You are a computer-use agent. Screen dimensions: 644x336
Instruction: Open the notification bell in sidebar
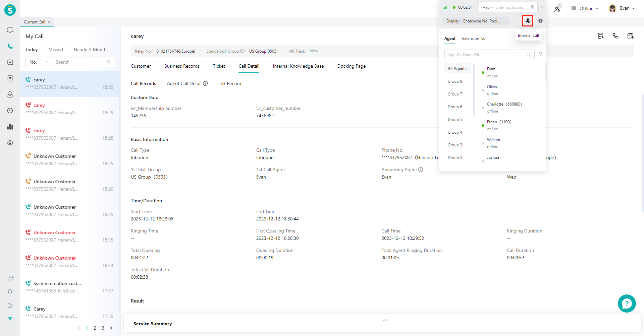coord(10,291)
